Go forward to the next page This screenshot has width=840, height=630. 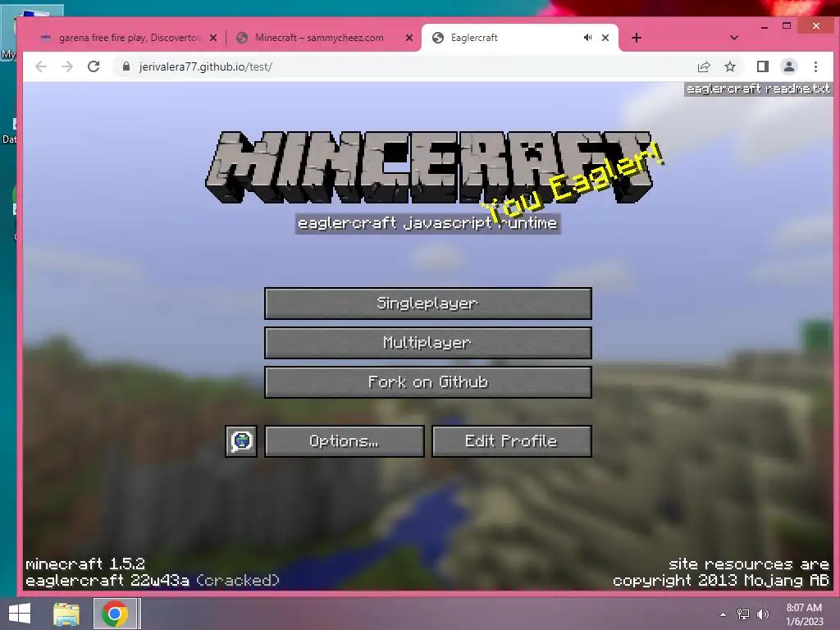click(67, 66)
